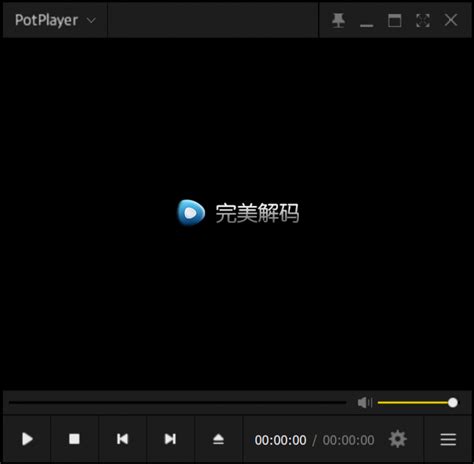Stop playback with the square Stop button
Image resolution: width=474 pixels, height=464 pixels.
tap(74, 439)
